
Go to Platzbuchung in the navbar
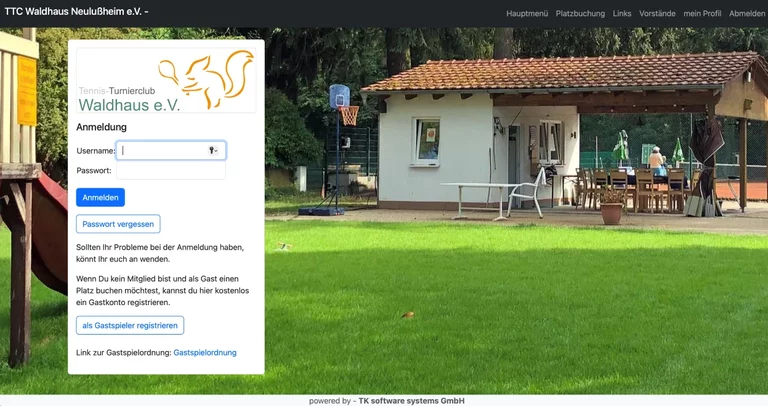580,14
